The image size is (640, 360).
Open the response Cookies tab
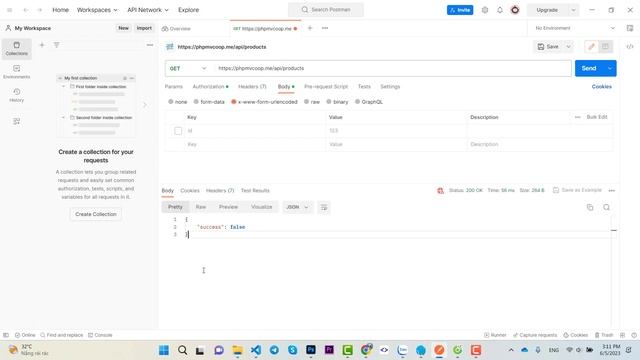[x=190, y=191]
